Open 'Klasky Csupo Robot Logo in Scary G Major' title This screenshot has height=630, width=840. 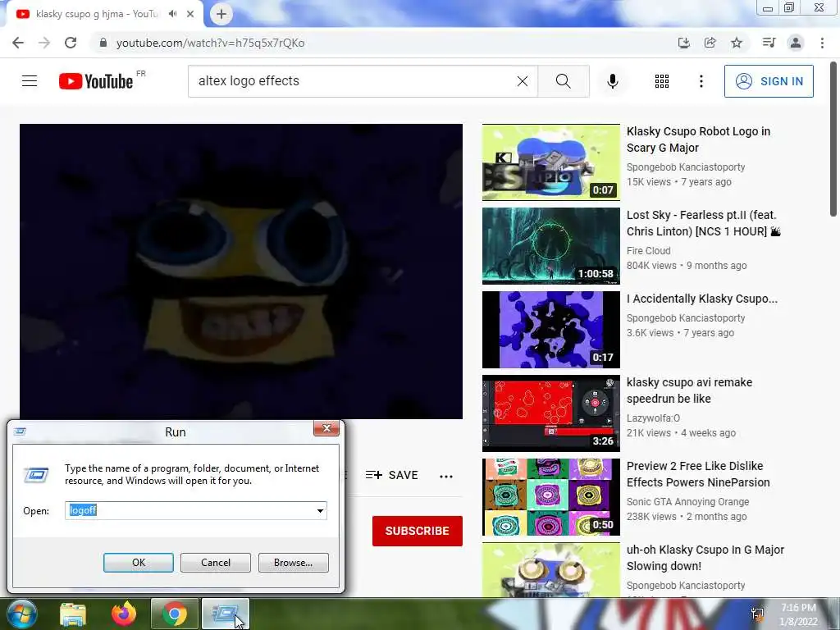(x=698, y=139)
